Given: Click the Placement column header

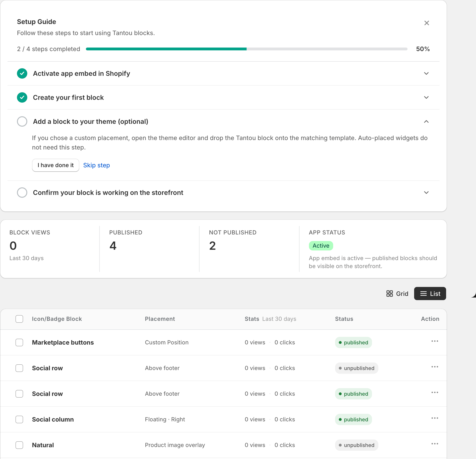Looking at the screenshot, I should (160, 319).
